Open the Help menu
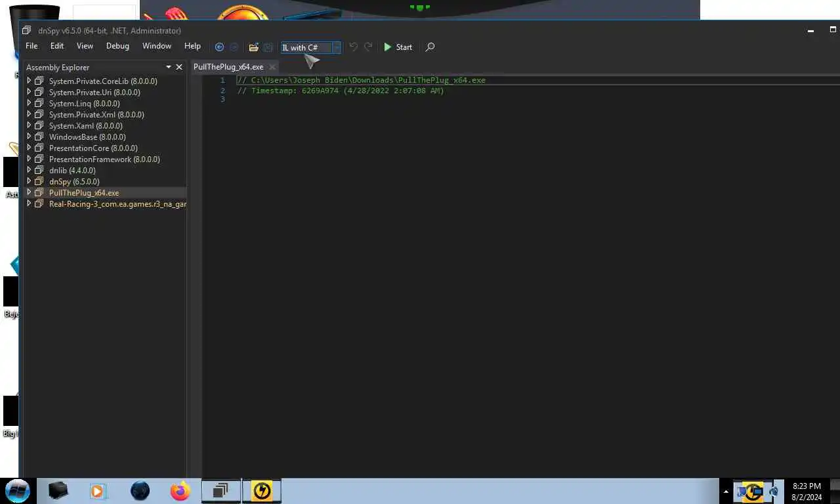Screen dimensions: 840x504 click(x=192, y=46)
